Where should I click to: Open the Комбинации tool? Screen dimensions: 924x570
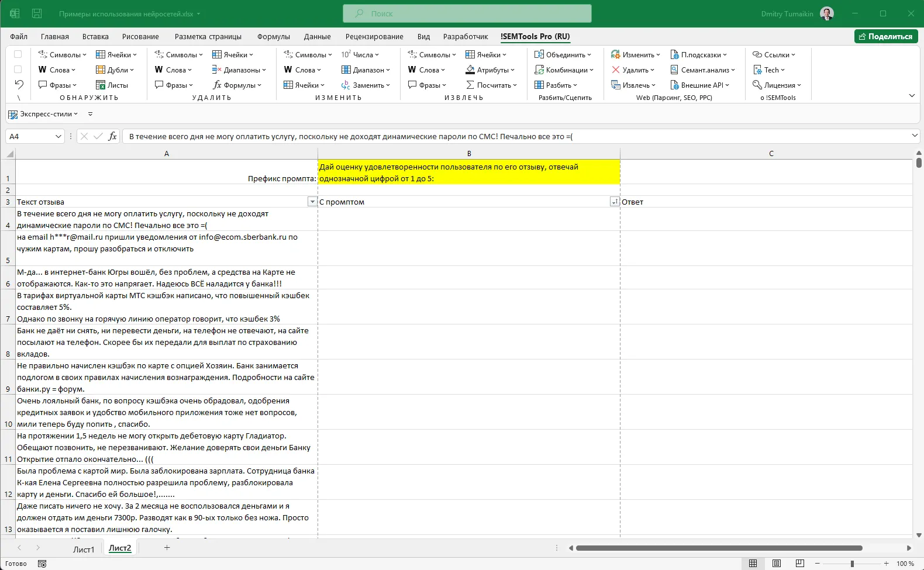(564, 70)
